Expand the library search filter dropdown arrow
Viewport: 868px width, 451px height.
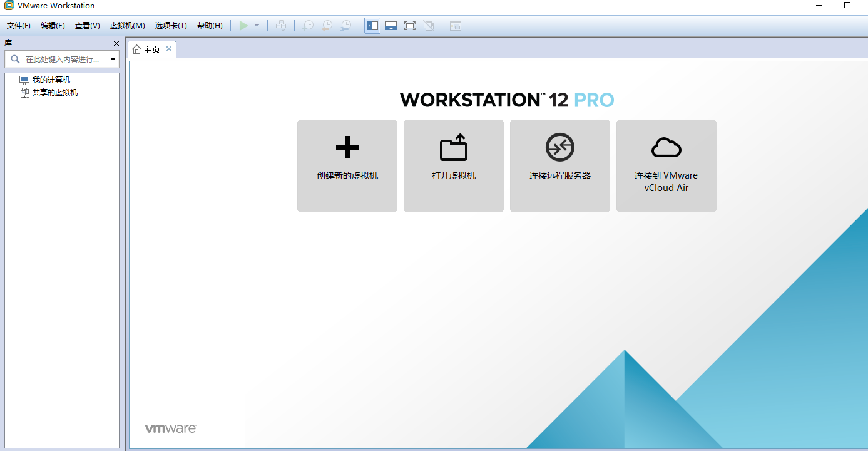113,60
